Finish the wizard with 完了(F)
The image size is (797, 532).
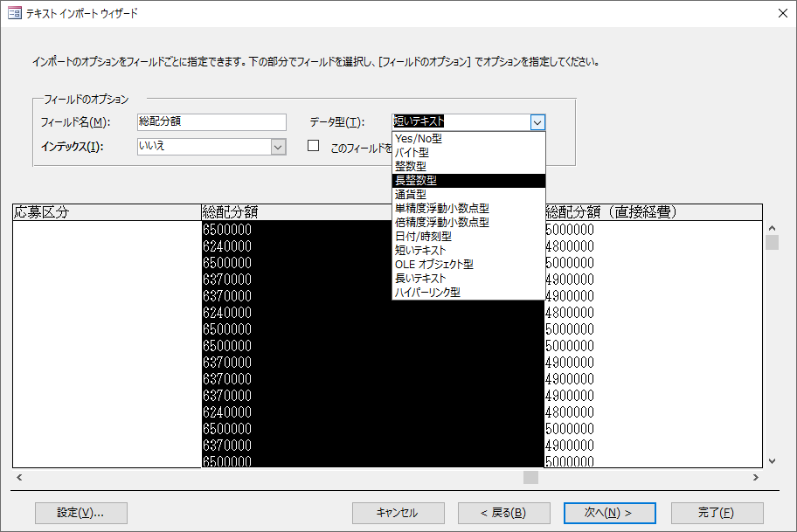click(717, 513)
